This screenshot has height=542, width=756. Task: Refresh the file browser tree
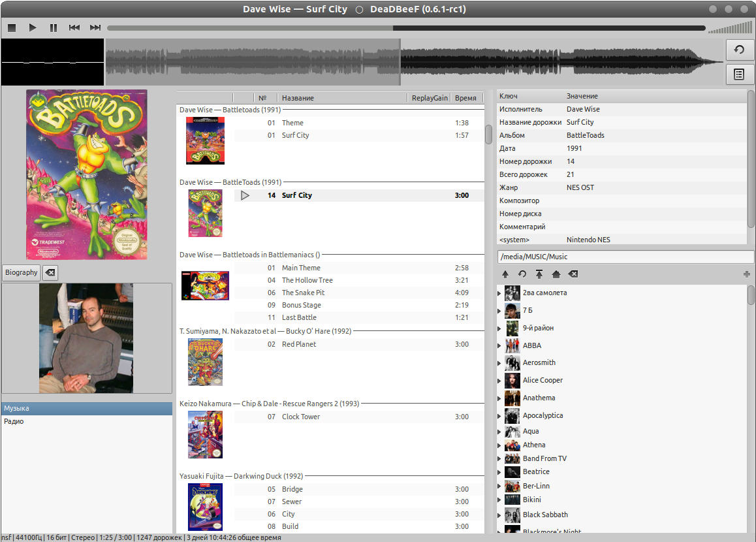tap(521, 274)
